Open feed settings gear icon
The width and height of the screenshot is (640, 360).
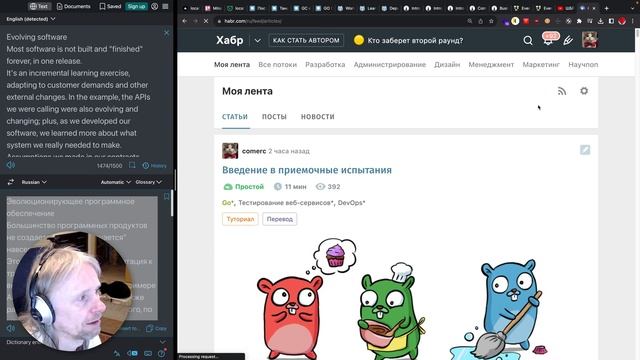click(584, 91)
